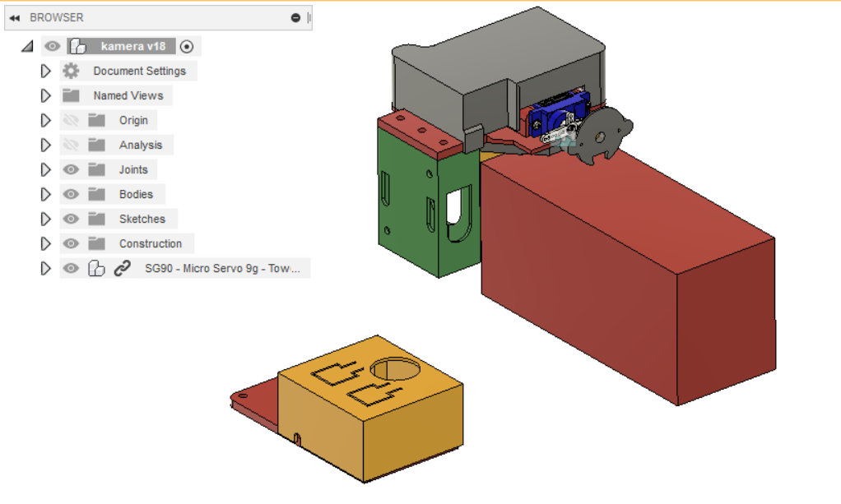The height and width of the screenshot is (504, 841).
Task: Click the BROWSER panel title
Action: [57, 18]
